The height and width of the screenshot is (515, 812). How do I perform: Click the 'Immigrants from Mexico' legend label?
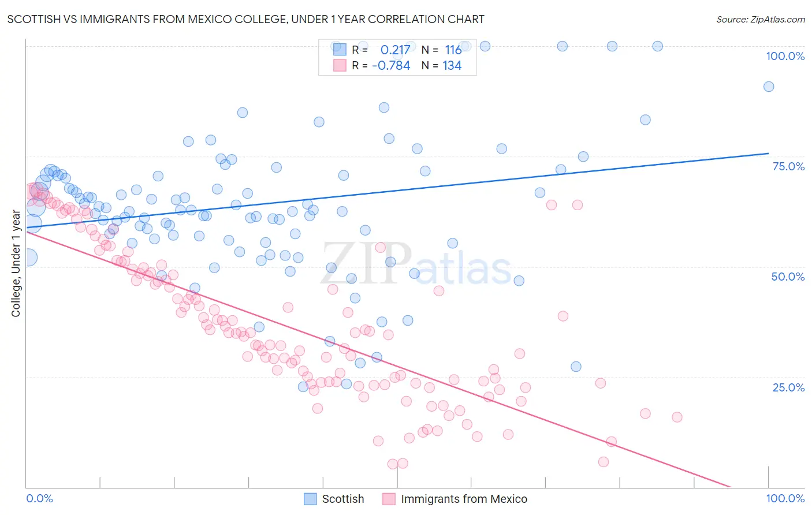pyautogui.click(x=464, y=499)
